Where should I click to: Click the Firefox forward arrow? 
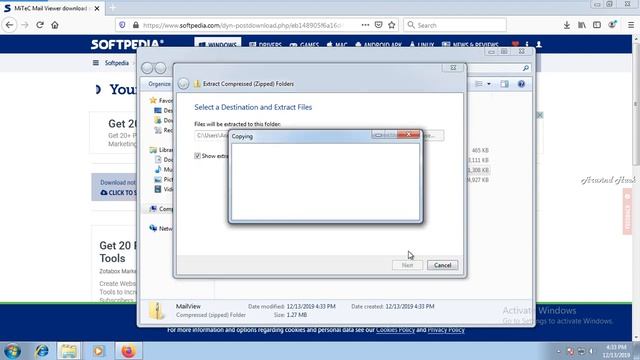point(25,25)
